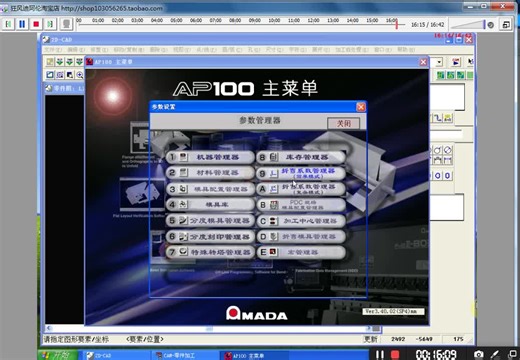The width and height of the screenshot is (520, 360).
Task: Click the red-blue flag icon in the 2D-CAD toolbar
Action: pyautogui.click(x=456, y=62)
